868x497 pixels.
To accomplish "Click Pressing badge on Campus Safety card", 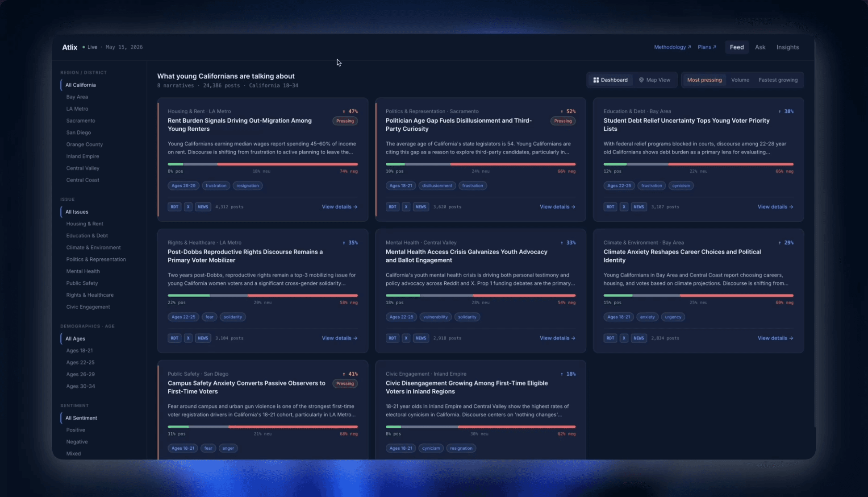I will click(x=345, y=384).
